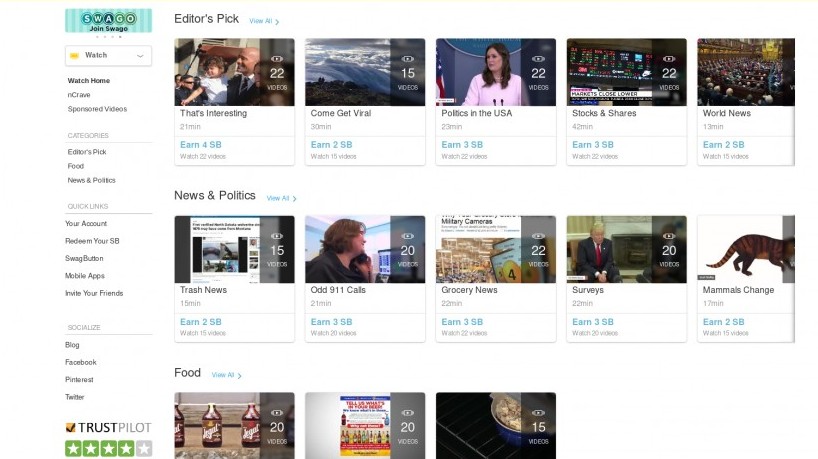818x459 pixels.
Task: Go to Watch Home
Action: (x=89, y=81)
